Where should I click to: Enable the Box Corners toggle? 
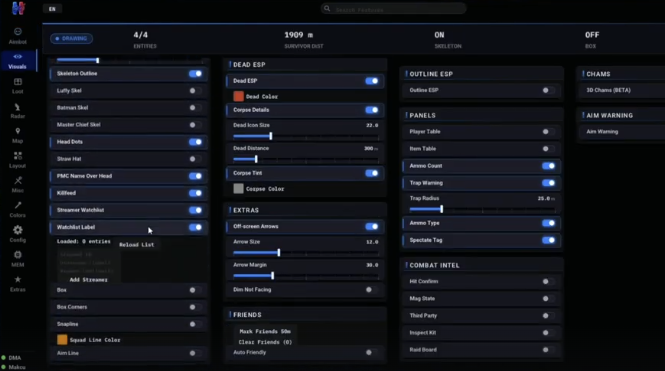[196, 307]
